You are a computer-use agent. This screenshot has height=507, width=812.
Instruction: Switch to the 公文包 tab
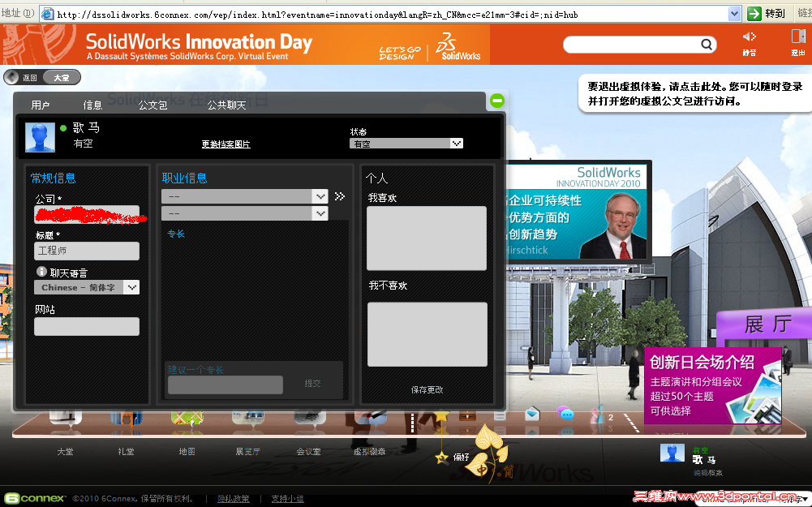coord(153,105)
